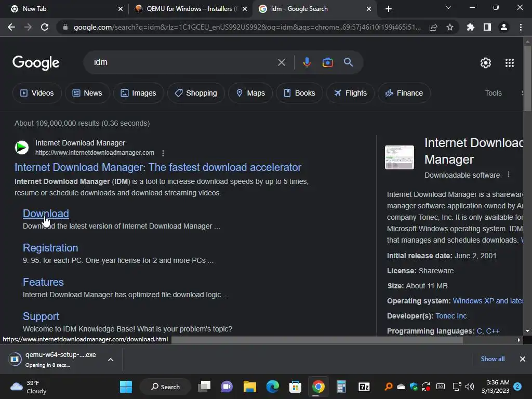Filter results by Shopping
The width and height of the screenshot is (532, 399).
coord(196,93)
